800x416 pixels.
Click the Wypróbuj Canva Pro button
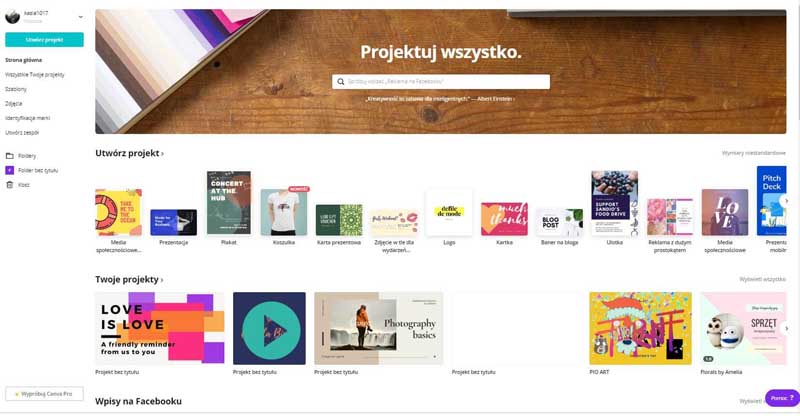[44, 394]
